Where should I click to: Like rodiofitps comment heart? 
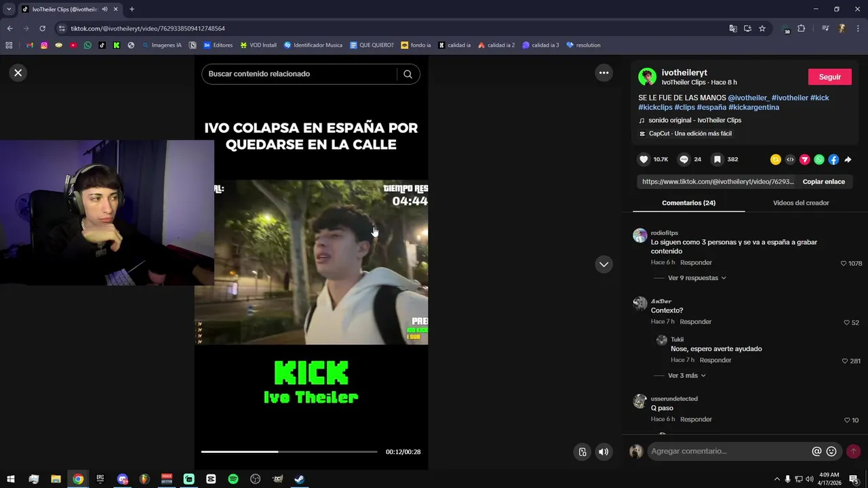pyautogui.click(x=844, y=263)
